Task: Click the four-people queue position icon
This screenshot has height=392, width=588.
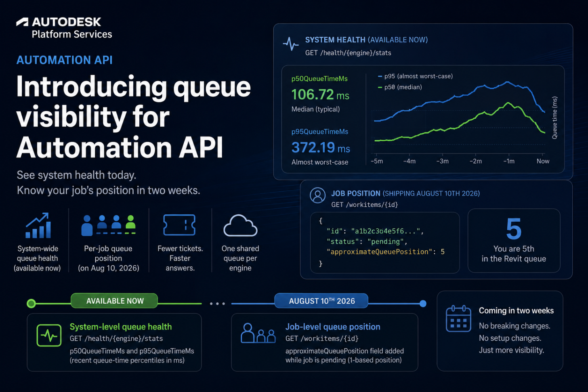Action: click(x=108, y=225)
